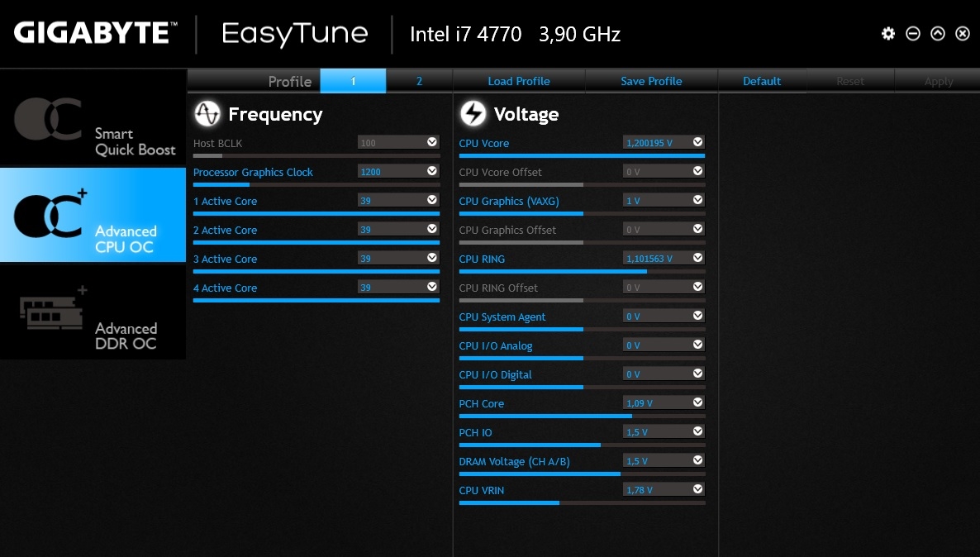This screenshot has height=557, width=980.
Task: Click the Profile label
Action: (289, 81)
